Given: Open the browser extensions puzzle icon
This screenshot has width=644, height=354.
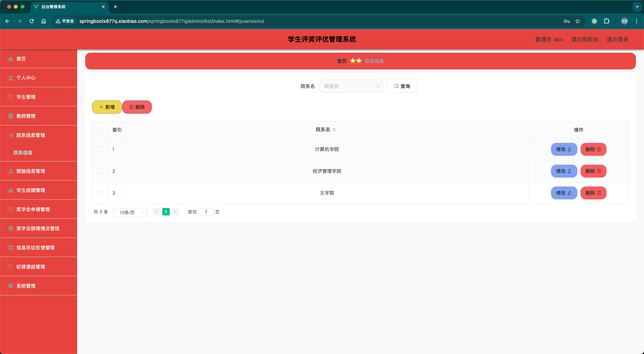Looking at the screenshot, I should 606,21.
